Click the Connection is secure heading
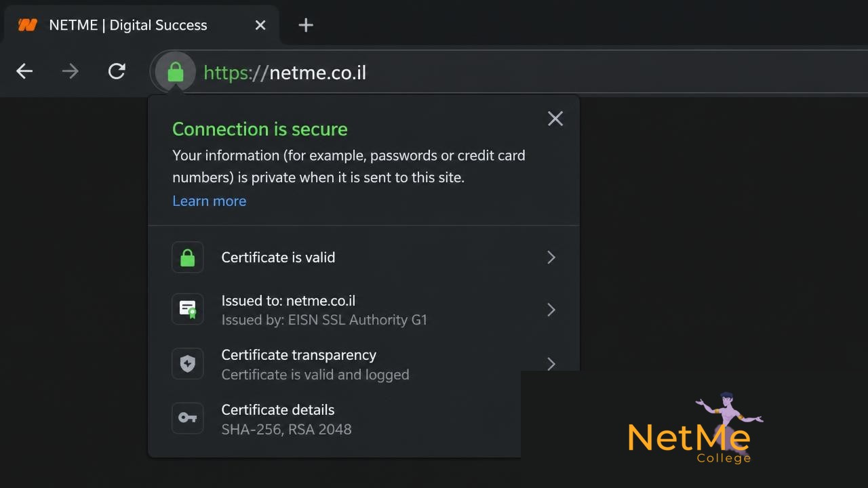This screenshot has height=488, width=868. (x=260, y=129)
